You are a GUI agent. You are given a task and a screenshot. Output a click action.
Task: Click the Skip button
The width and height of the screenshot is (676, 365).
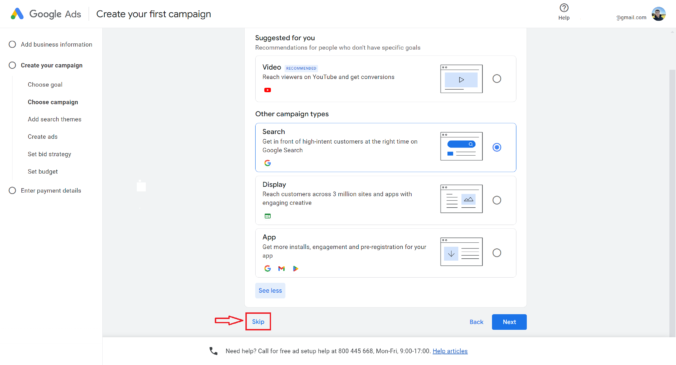pos(258,321)
